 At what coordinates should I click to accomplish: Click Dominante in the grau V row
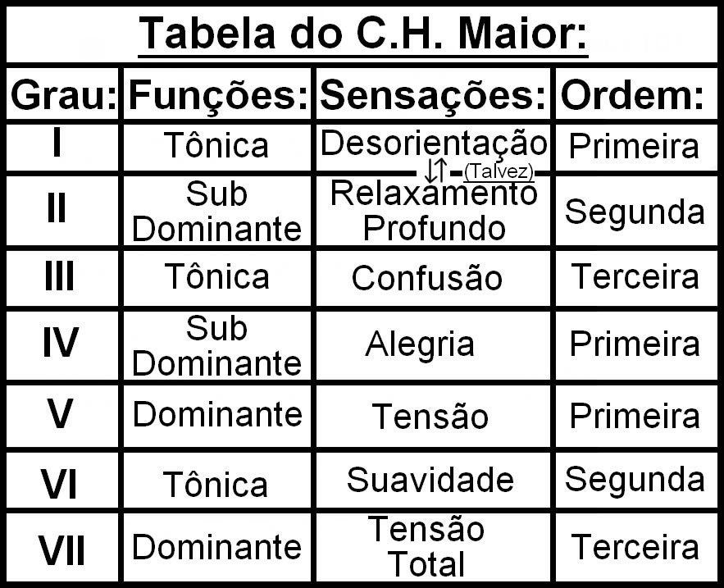217,414
